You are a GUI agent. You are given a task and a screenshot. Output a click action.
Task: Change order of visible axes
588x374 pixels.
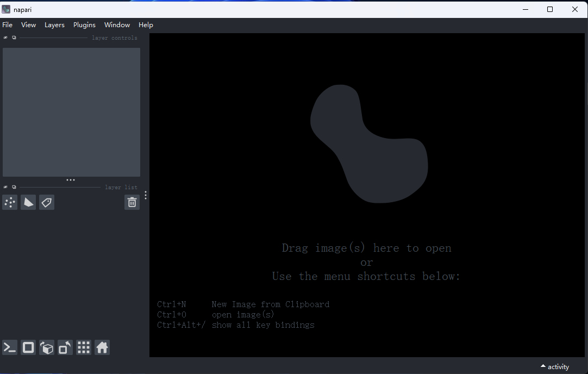(x=47, y=347)
